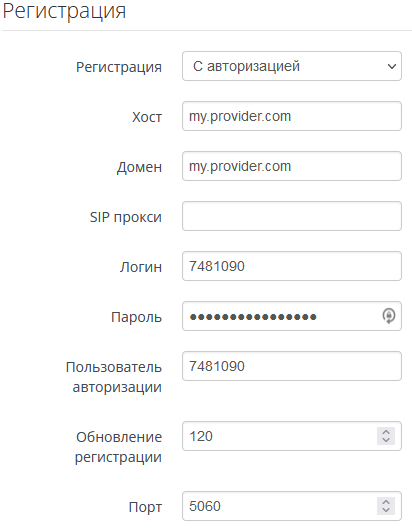The image size is (412, 531).
Task: Focus the Хост input containing my.provider.com
Action: (x=292, y=116)
